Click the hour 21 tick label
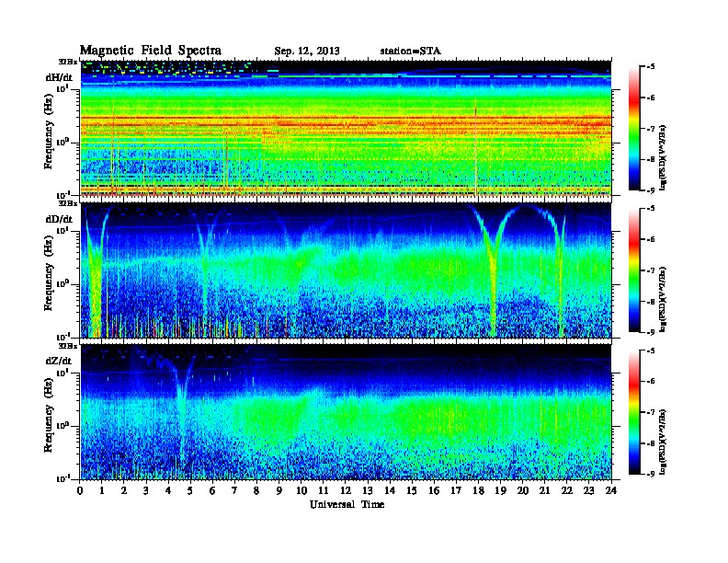The height and width of the screenshot is (563, 728). pos(544,490)
